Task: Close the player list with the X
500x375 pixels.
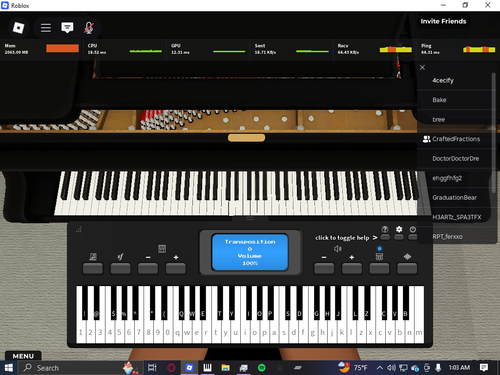Action: (422, 67)
